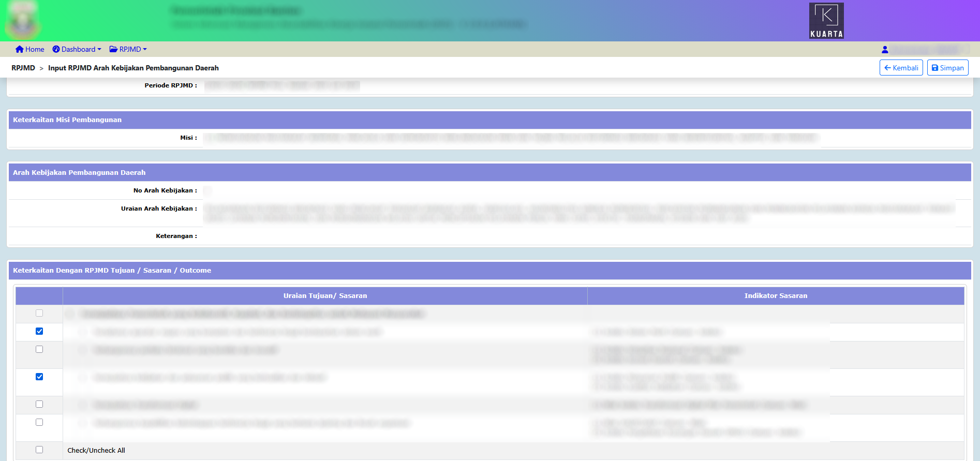This screenshot has height=461, width=980.
Task: Click the floppy disk icon on Simpan
Action: coord(935,68)
